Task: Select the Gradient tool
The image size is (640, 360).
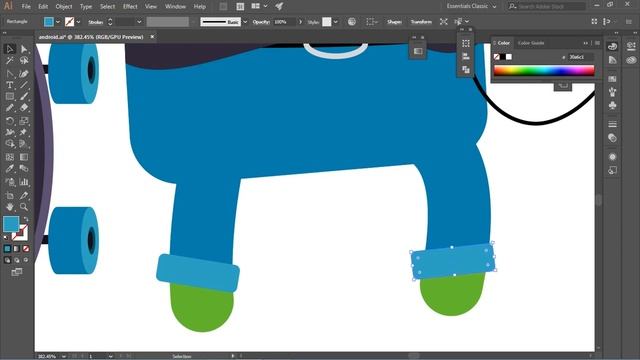Action: pyautogui.click(x=24, y=157)
